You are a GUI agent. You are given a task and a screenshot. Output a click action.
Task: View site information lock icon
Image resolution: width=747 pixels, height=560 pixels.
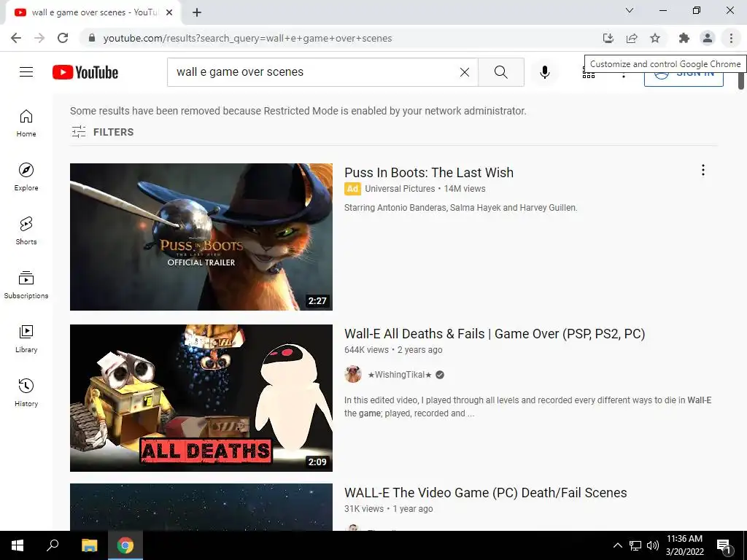[x=92, y=38]
